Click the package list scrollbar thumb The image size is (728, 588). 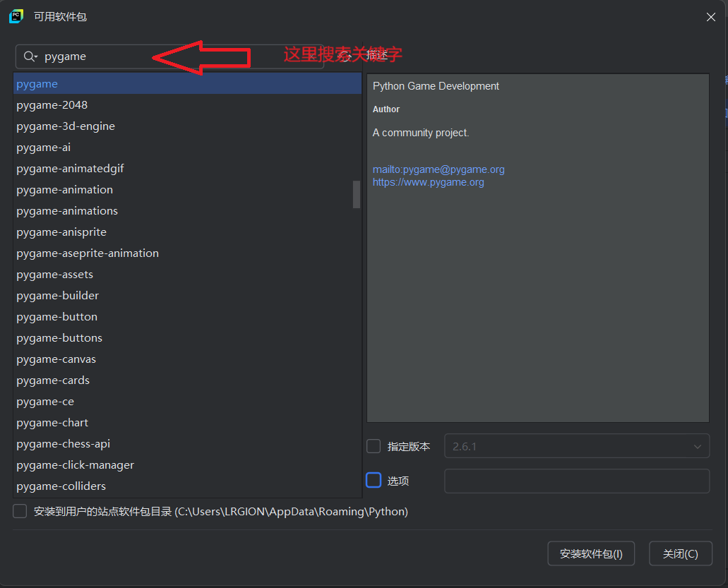pyautogui.click(x=357, y=194)
